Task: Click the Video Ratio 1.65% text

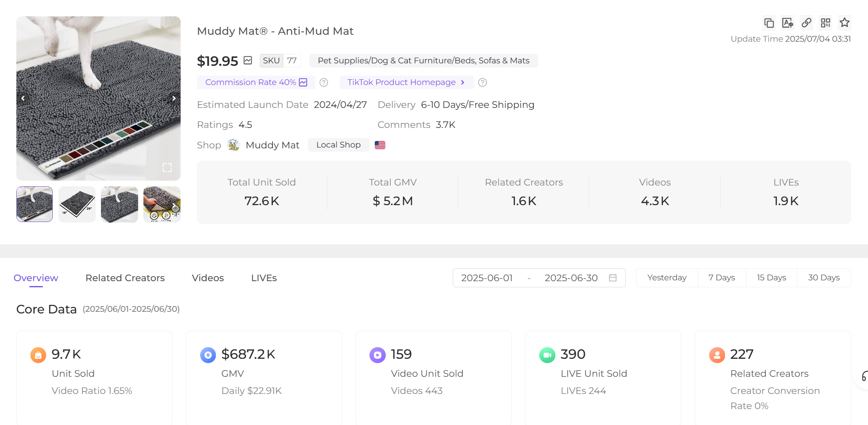Action: click(x=92, y=391)
